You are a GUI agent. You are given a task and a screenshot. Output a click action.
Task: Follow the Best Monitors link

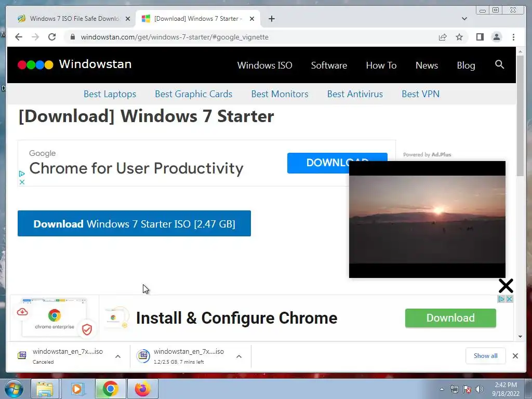pyautogui.click(x=280, y=94)
